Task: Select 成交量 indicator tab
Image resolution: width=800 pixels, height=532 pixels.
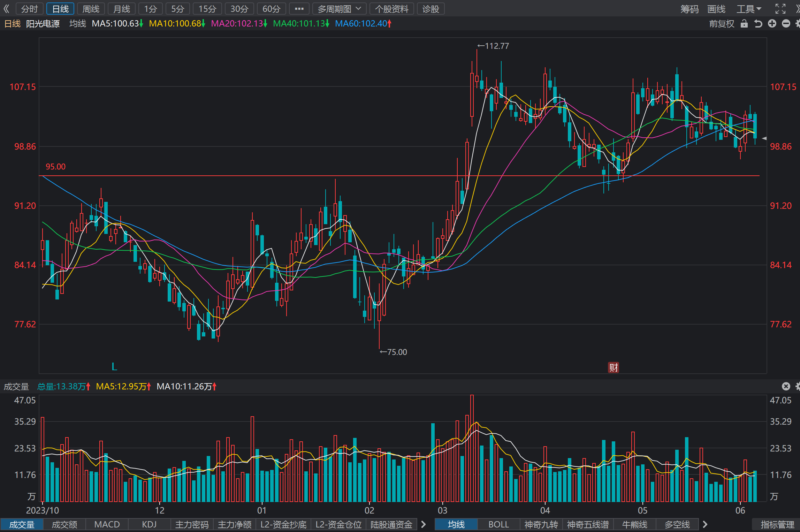Action: coord(22,525)
